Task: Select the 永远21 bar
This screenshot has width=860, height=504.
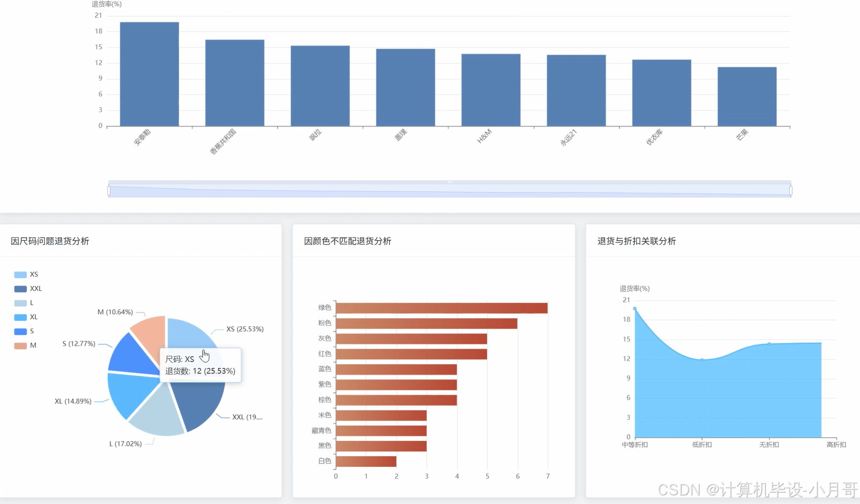Action: 577,91
